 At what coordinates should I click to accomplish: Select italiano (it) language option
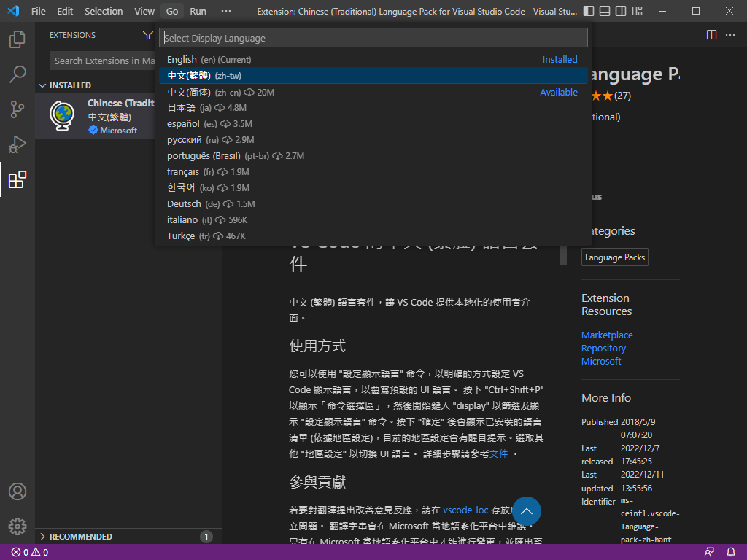[373, 220]
